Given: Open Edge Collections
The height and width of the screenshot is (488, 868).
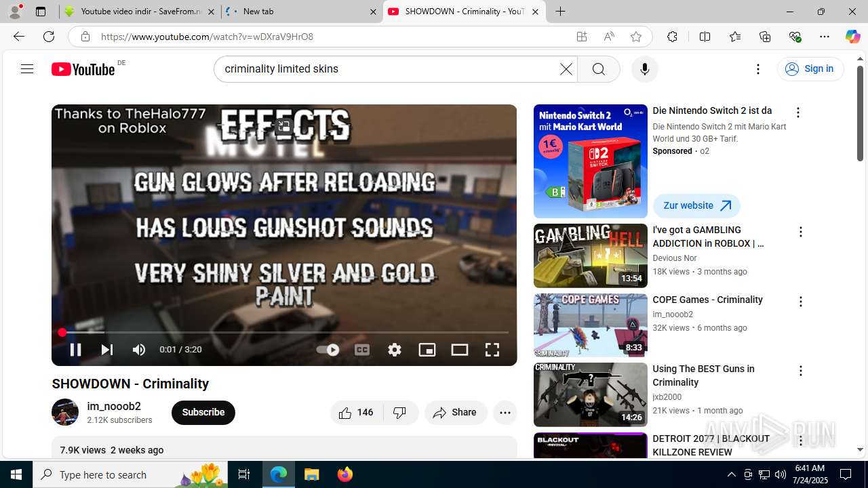Looking at the screenshot, I should click(x=765, y=37).
